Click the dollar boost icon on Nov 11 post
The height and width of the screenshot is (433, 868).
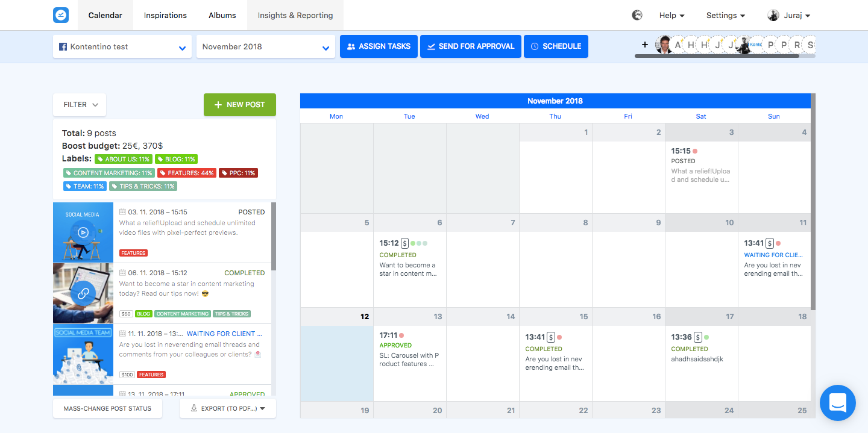coord(769,243)
